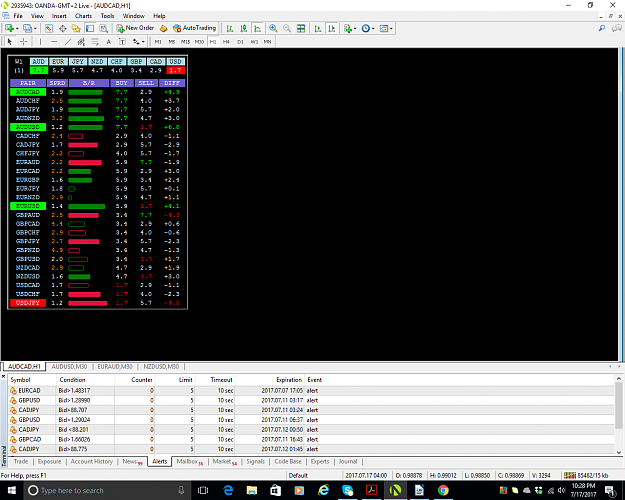Click the New Chart toolbar icon
The image size is (625, 500).
coord(9,28)
